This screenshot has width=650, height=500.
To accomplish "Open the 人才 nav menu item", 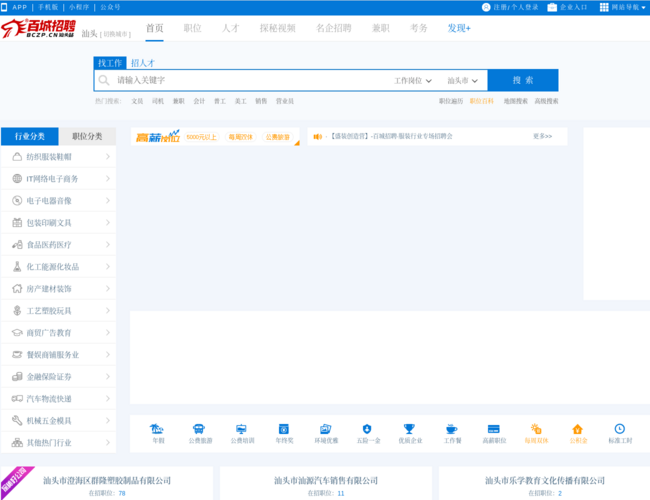I will (x=230, y=28).
